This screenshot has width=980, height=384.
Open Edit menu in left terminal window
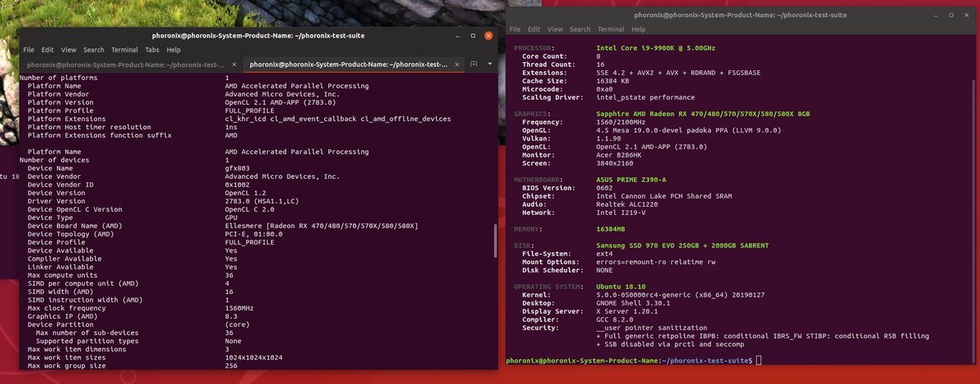click(x=48, y=50)
